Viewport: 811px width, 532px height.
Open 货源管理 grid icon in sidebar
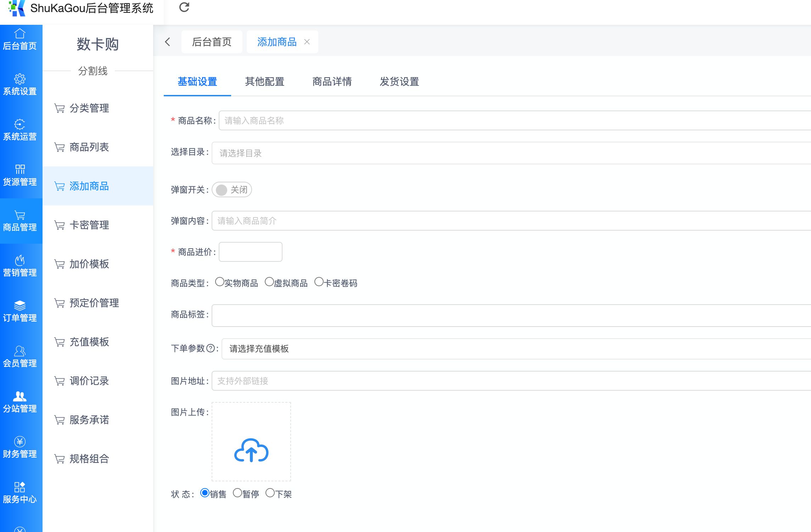(x=20, y=169)
